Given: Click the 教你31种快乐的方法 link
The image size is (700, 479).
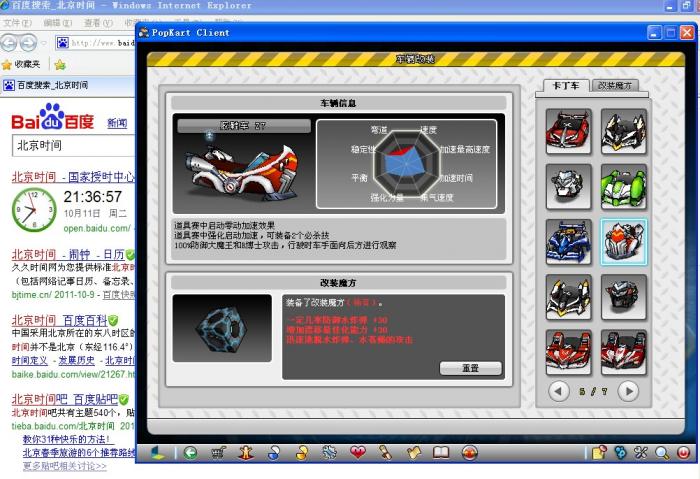Looking at the screenshot, I should 66,439.
